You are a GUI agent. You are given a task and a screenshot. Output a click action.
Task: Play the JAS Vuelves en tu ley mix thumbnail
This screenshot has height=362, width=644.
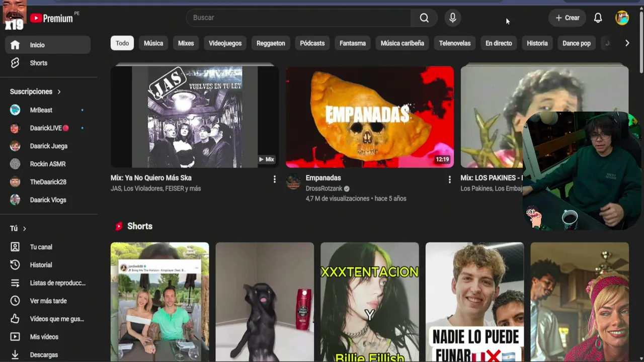pyautogui.click(x=195, y=117)
